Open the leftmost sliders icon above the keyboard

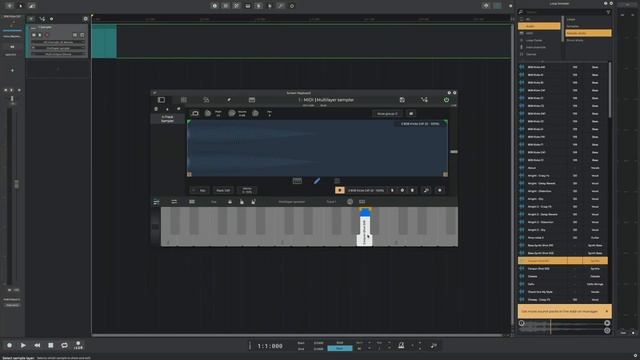coord(156,202)
